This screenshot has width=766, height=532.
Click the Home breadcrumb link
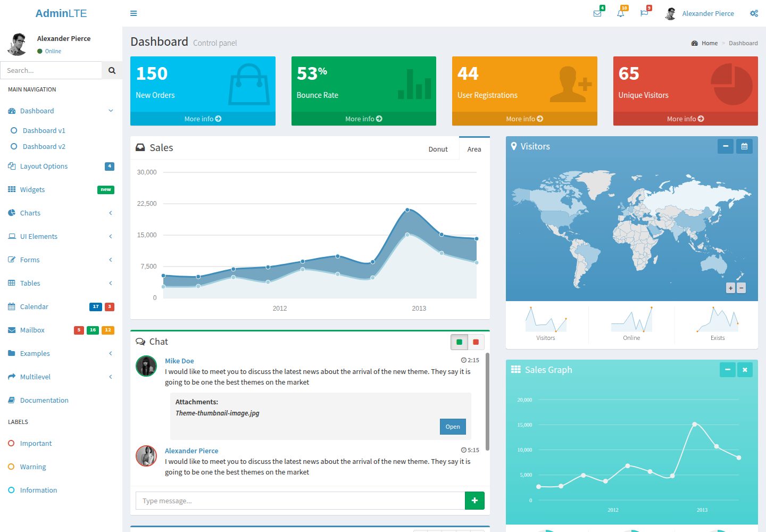704,43
